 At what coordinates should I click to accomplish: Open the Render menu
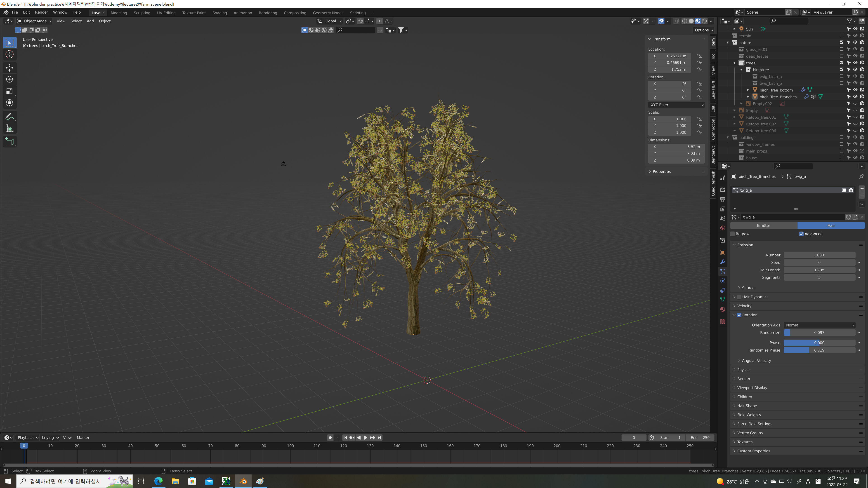41,12
